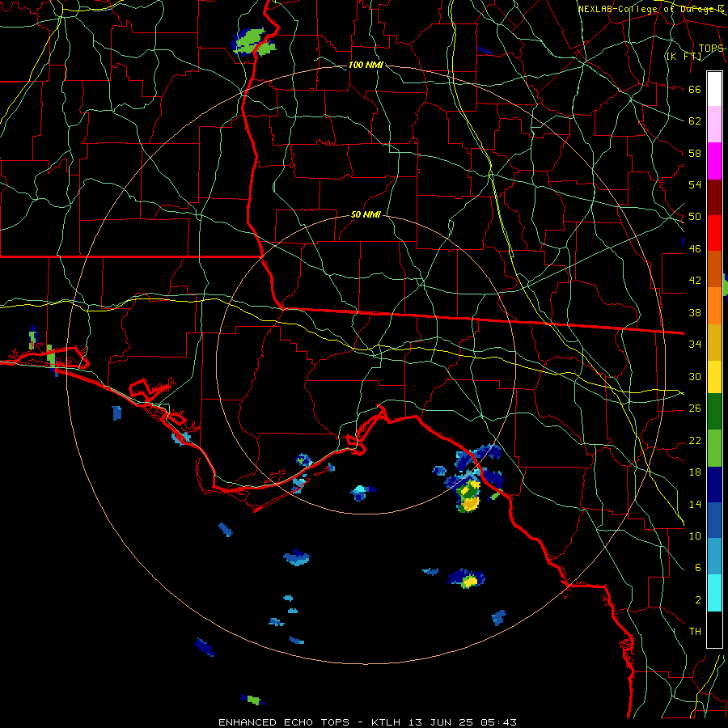The height and width of the screenshot is (728, 728).
Task: Click the white swatch in the tops legend
Action: pyautogui.click(x=714, y=89)
